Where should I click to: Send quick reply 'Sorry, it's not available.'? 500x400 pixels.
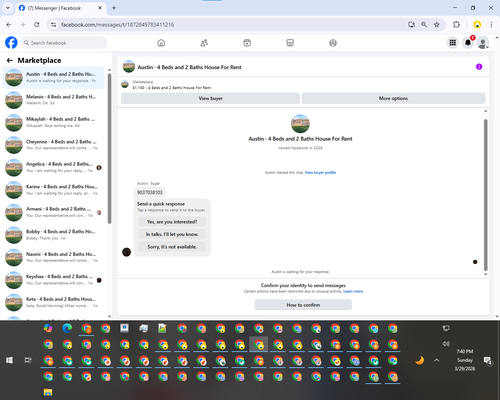pos(172,247)
